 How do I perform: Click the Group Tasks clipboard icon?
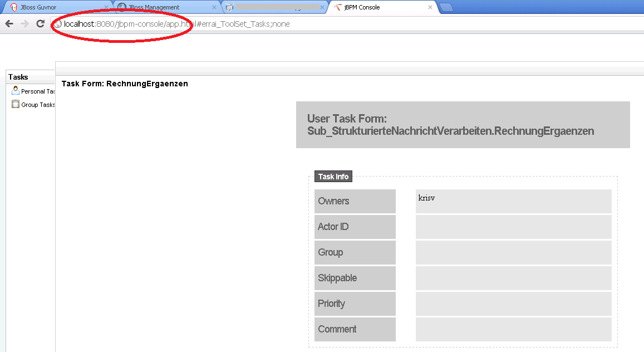click(16, 104)
